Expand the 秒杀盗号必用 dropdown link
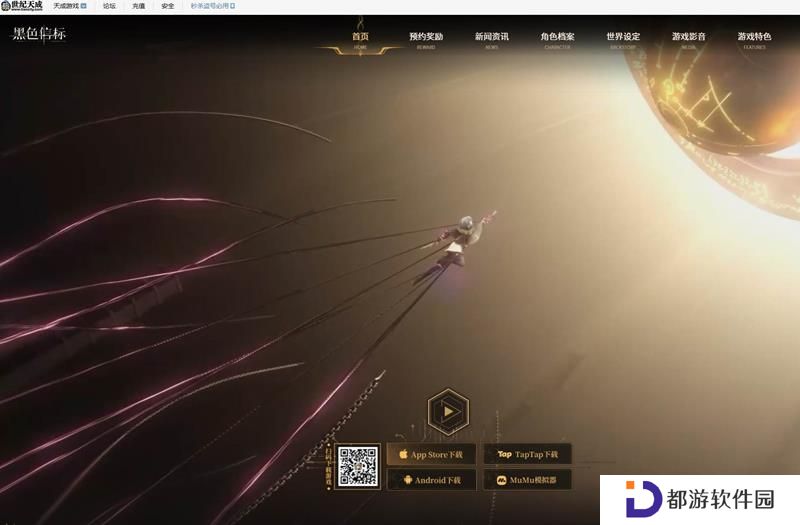The image size is (800, 525). pyautogui.click(x=213, y=6)
